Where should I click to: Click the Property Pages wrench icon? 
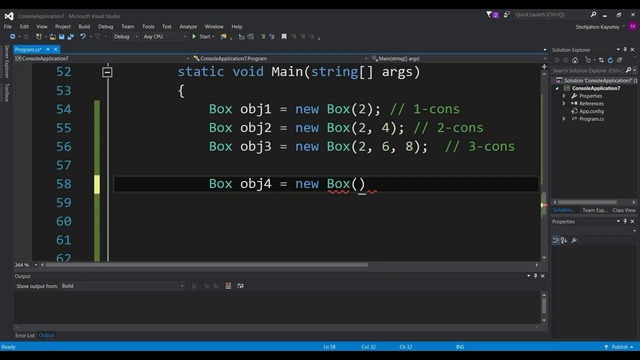[x=574, y=240]
